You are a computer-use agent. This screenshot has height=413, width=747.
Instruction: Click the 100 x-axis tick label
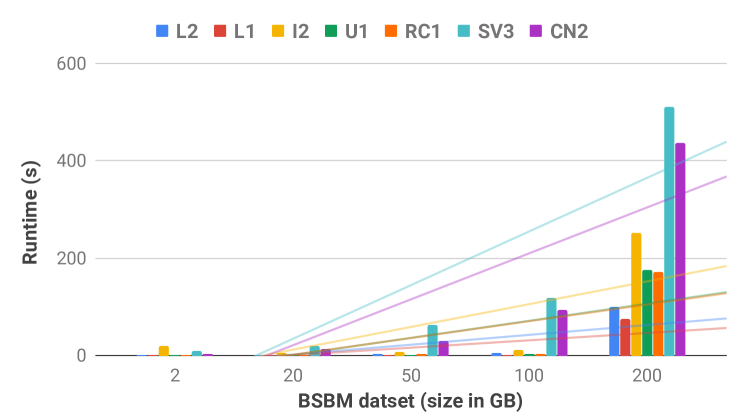[529, 376]
